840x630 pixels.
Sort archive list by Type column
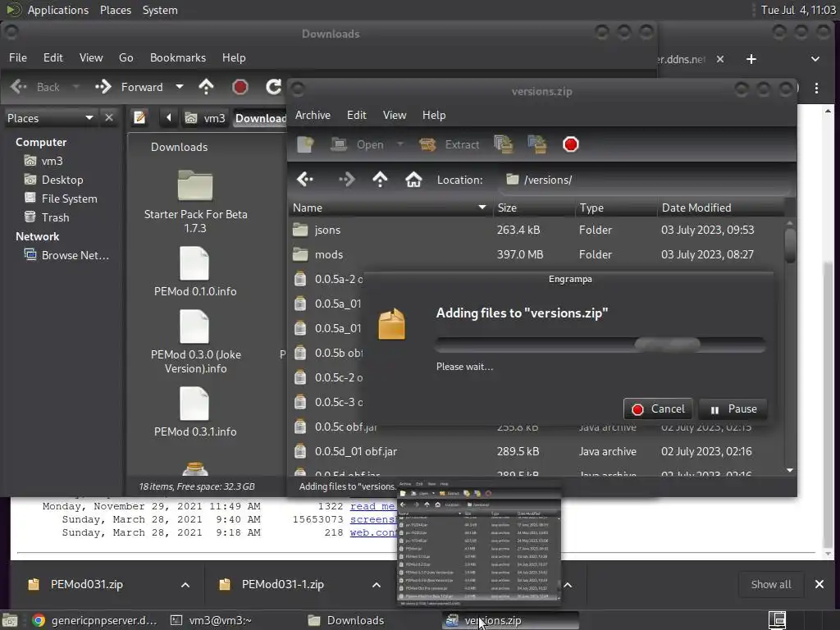pyautogui.click(x=616, y=208)
